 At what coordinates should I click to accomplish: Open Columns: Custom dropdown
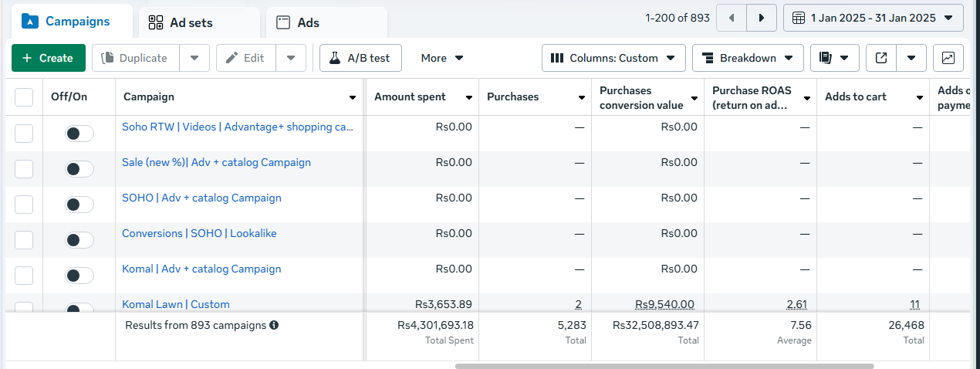(x=613, y=58)
